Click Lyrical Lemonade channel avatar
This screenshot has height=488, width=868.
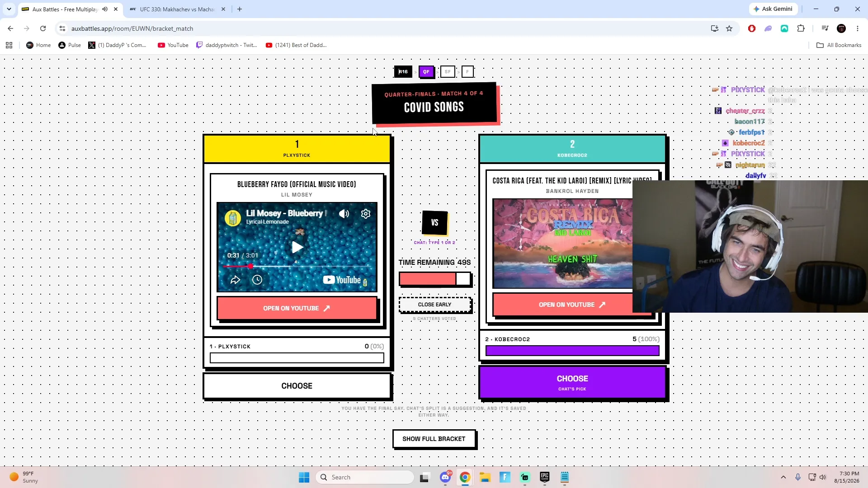pos(233,218)
